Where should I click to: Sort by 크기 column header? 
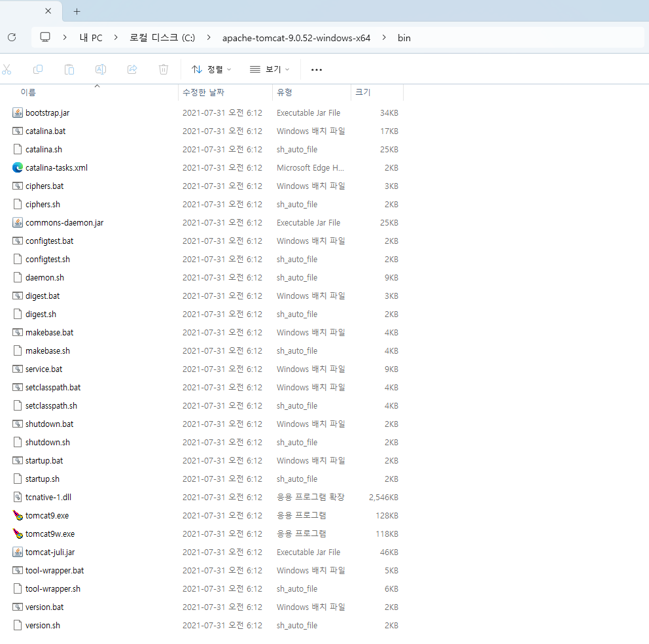click(362, 92)
